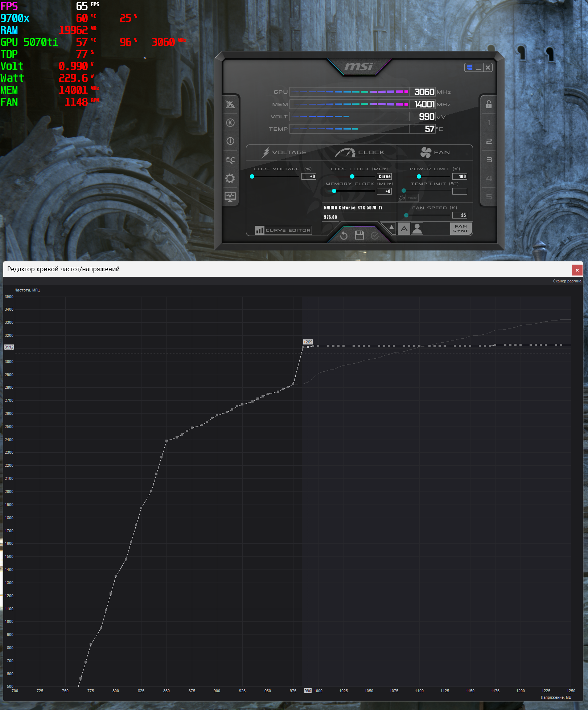Click the curve editor title "Редактор кривой частот/напряжений"
Screen dimensions: 588x710
point(63,269)
